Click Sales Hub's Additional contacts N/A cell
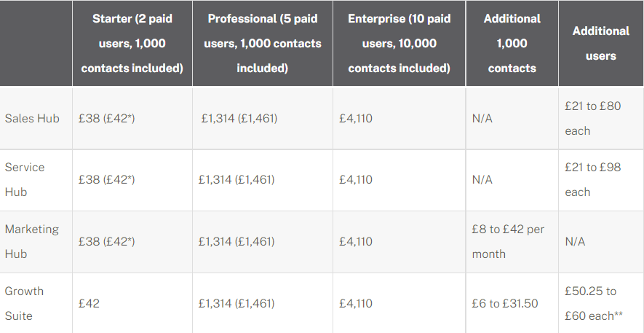The height and width of the screenshot is (333, 644). coord(482,118)
